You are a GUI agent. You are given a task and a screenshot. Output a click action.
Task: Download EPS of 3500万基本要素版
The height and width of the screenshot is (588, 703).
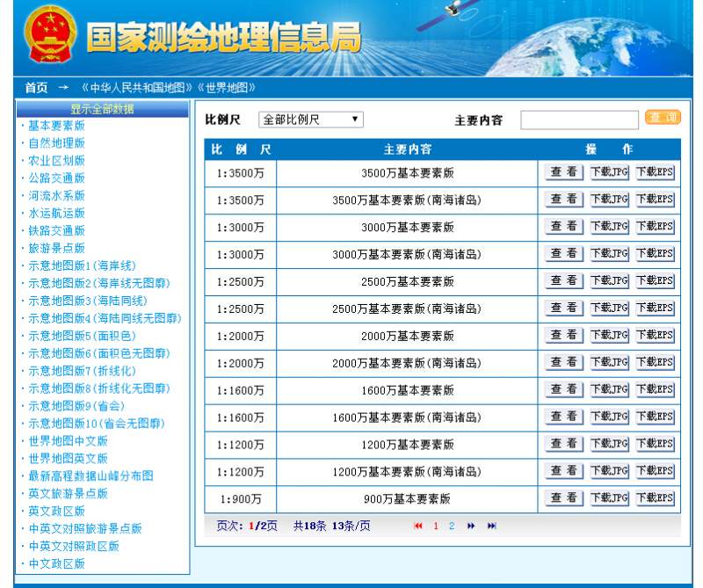pos(655,172)
